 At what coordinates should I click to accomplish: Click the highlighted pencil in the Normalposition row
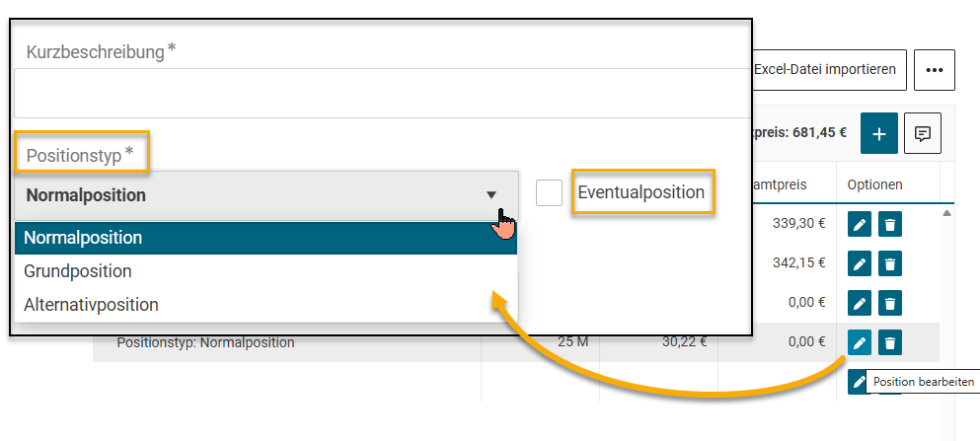860,342
